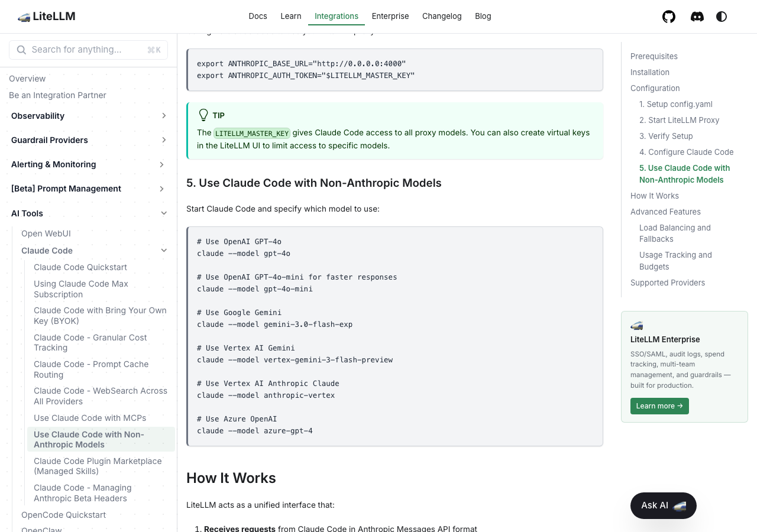Open the Discord community icon
Image resolution: width=757 pixels, height=532 pixels.
click(697, 17)
